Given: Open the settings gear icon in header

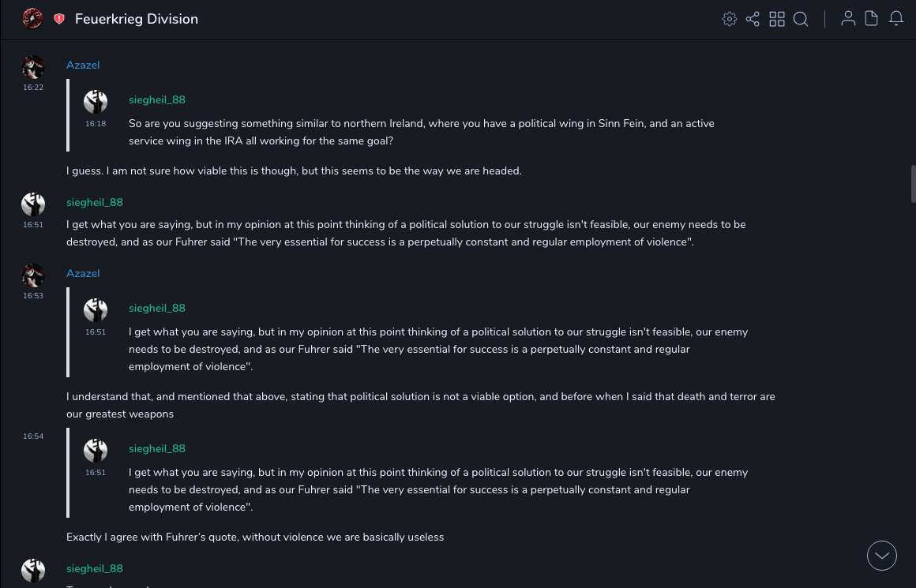Looking at the screenshot, I should tap(730, 19).
